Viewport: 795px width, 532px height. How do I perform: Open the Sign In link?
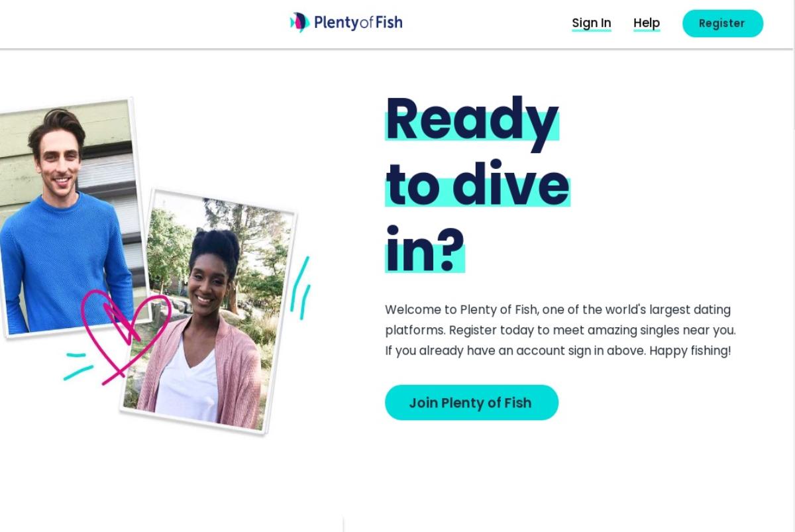(592, 23)
